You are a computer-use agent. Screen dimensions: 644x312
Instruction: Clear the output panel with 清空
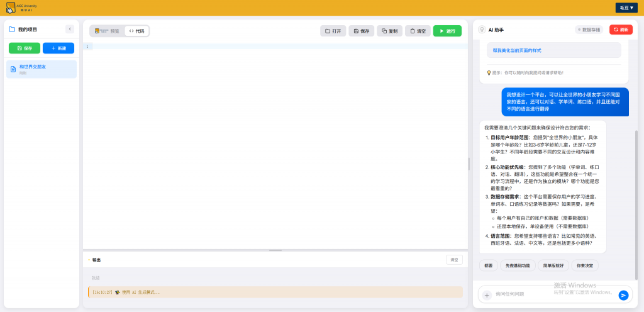coord(454,260)
